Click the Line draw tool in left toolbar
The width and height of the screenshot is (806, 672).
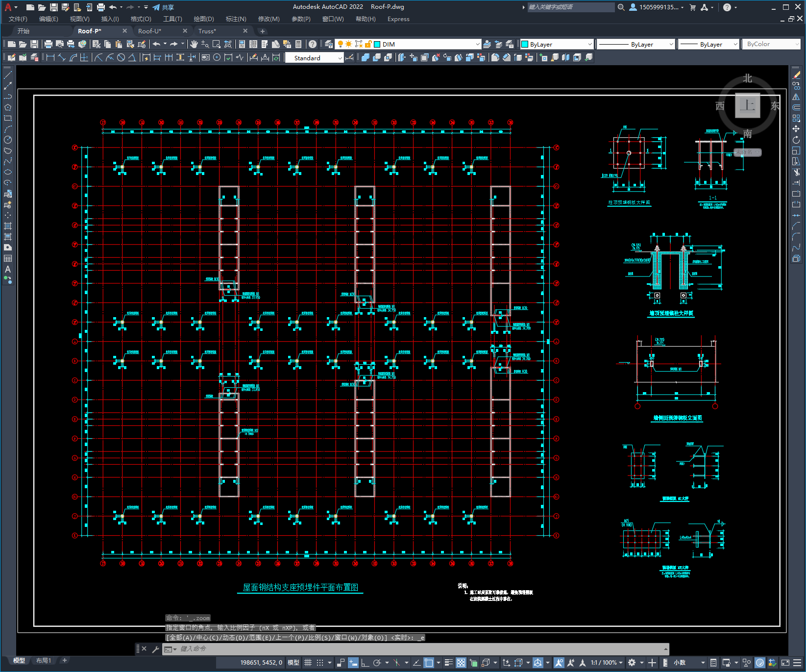point(8,75)
